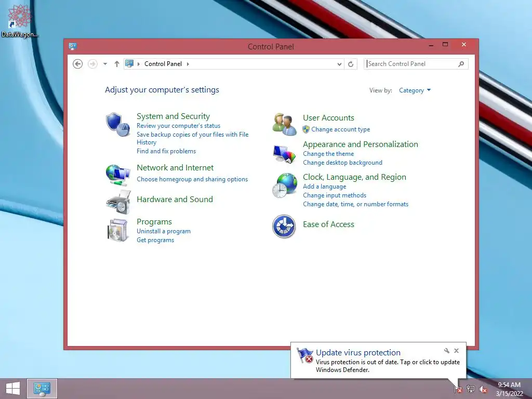Click Control Panel title bar window icon
This screenshot has width=532, height=399.
pos(73,46)
